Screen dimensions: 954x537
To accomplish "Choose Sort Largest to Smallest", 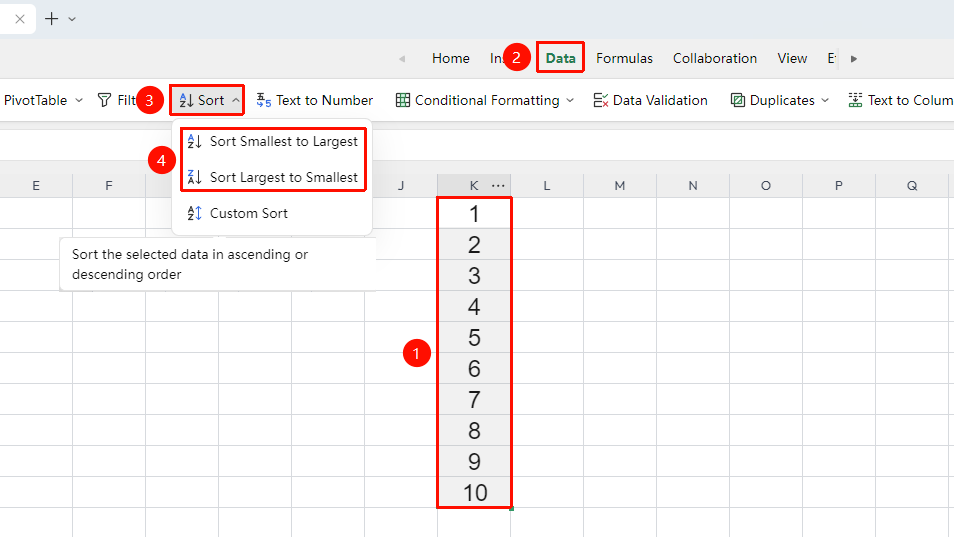I will (273, 177).
